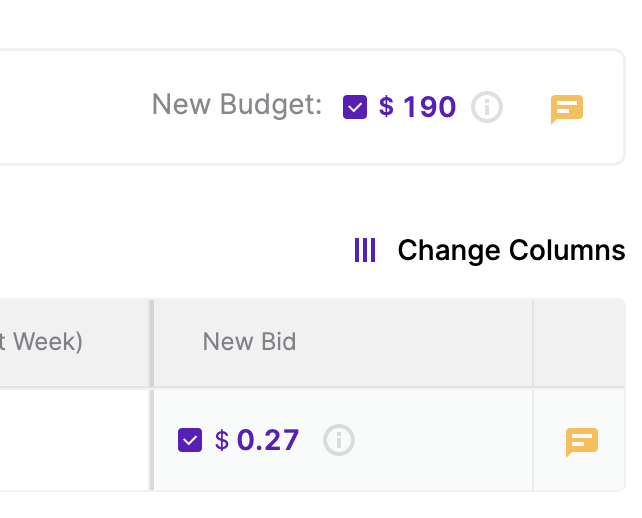Open the comment icon beside New Budget
642x518 pixels.
pos(567,109)
